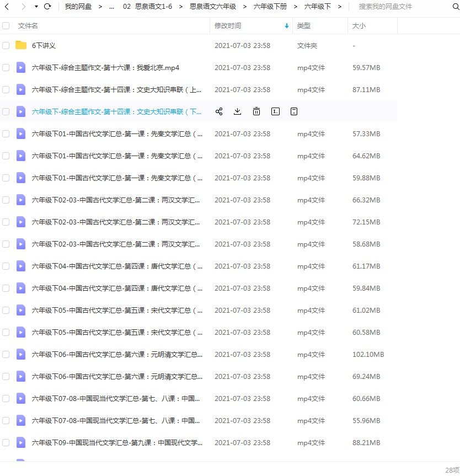Open the history dropdown arrow beside refresh
This screenshot has height=476, width=460.
(36, 7)
